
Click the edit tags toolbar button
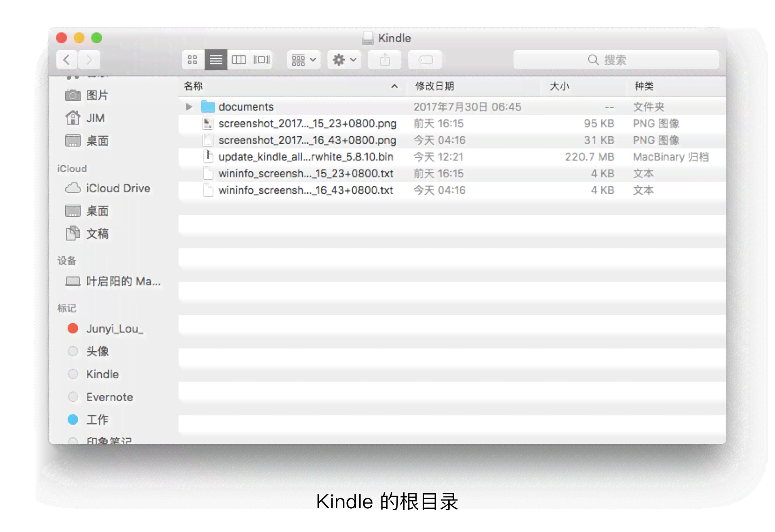click(425, 60)
